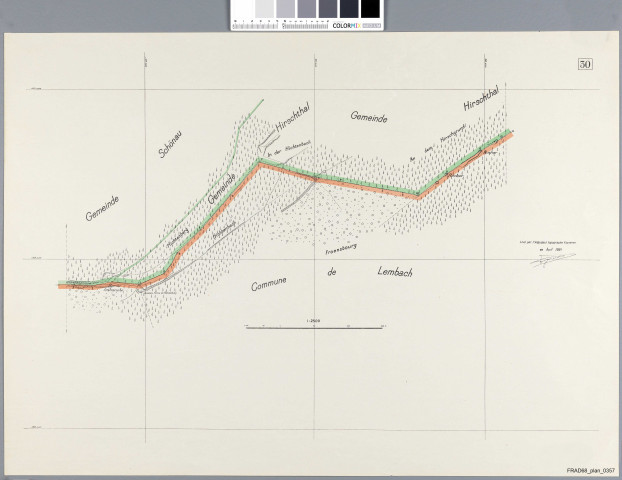Click the western end of the colored boundary
This screenshot has height=480, width=622.
coord(61,285)
